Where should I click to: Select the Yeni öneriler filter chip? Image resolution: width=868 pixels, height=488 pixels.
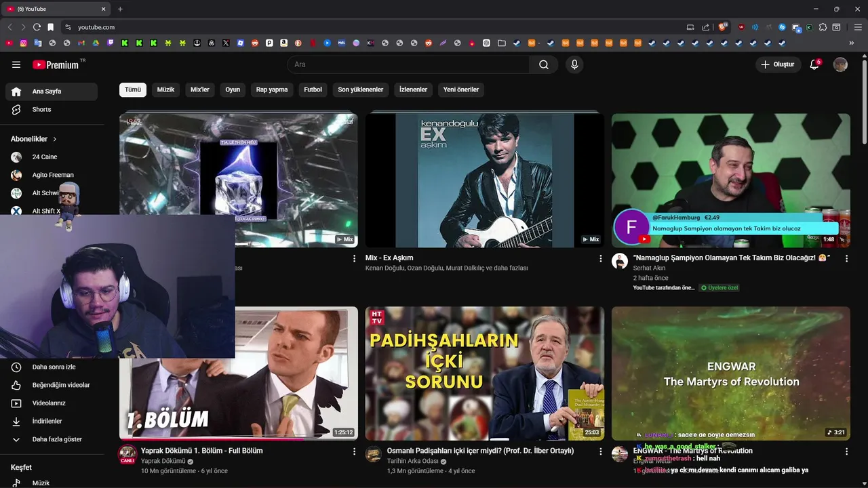click(x=461, y=89)
